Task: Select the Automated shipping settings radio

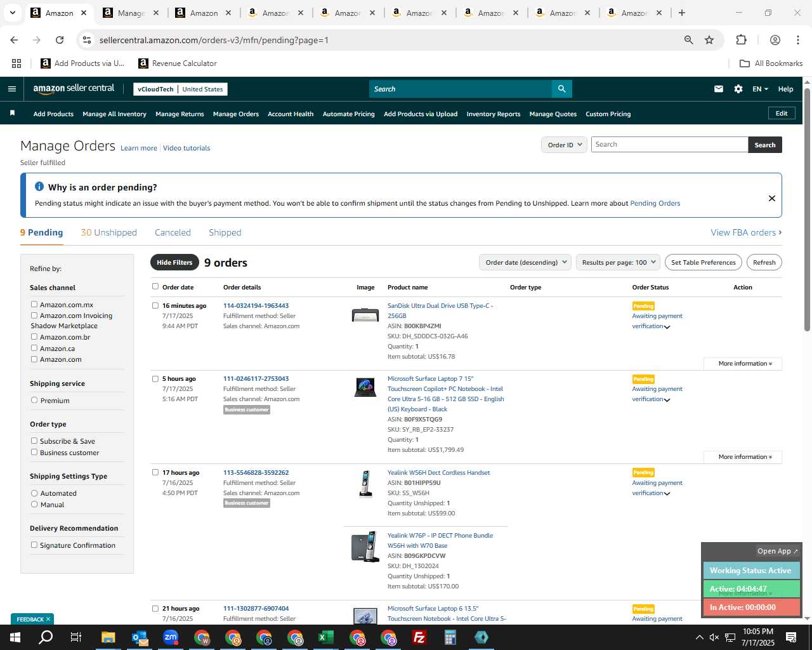Action: (x=34, y=493)
